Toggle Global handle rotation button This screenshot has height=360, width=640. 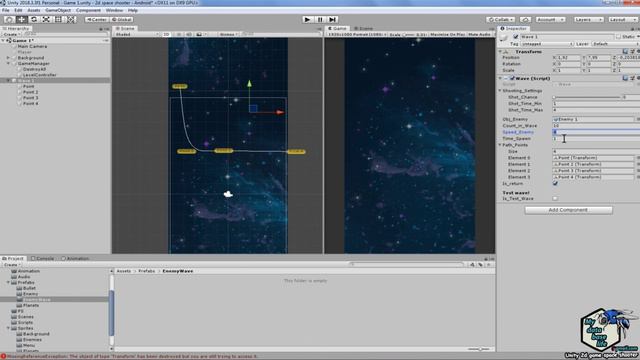click(x=122, y=19)
